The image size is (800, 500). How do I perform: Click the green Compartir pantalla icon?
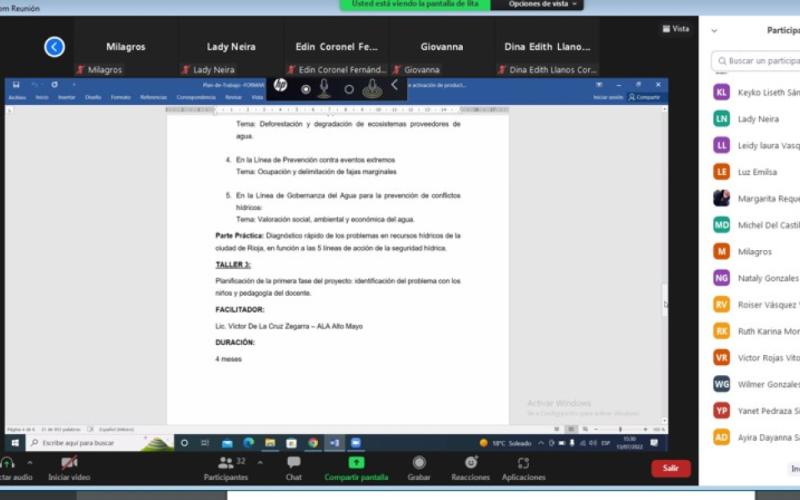tap(356, 463)
